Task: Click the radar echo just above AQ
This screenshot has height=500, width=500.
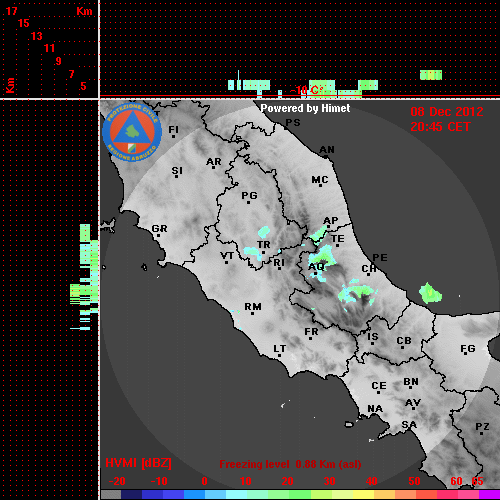Action: pyautogui.click(x=322, y=255)
